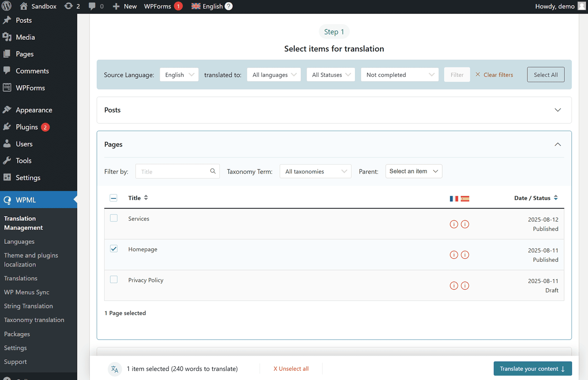The width and height of the screenshot is (588, 380).
Task: Uncheck the Homepage checkbox
Action: [x=114, y=249]
